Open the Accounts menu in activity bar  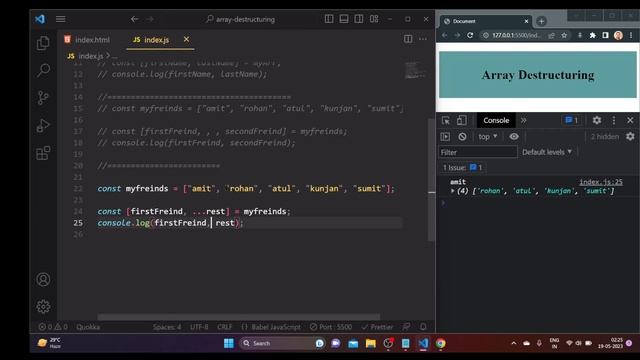[43, 280]
